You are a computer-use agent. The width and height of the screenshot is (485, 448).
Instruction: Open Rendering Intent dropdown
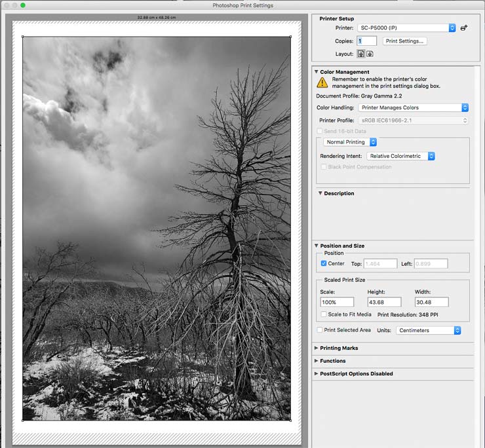click(400, 156)
